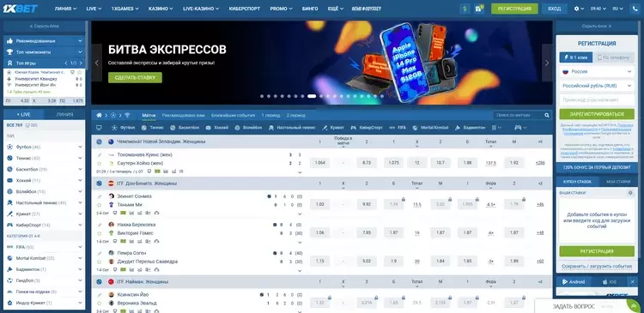644x313 pixels.
Task: Filter matches by Теннис in sports bar
Action: 152,128
